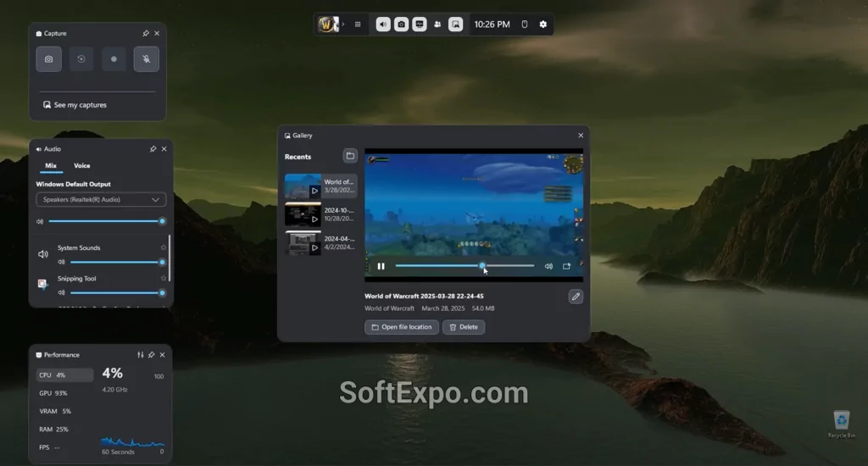Mute the Snipping Tool volume icon
The image size is (868, 466).
point(61,292)
